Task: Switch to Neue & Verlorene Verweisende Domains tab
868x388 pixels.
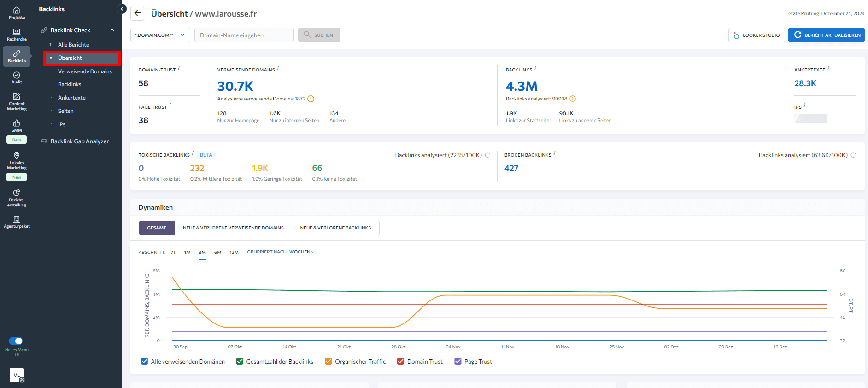Action: point(233,228)
